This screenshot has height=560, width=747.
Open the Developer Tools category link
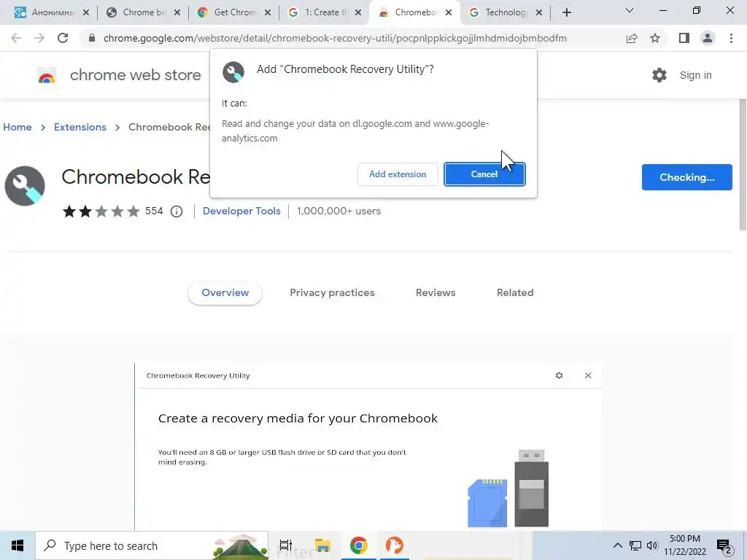click(241, 211)
